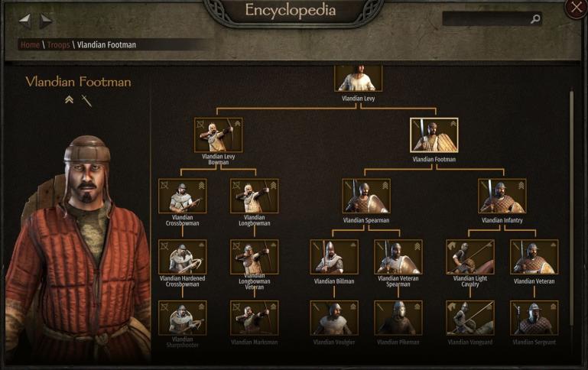Select the Vlandian Infantry tree node
This screenshot has height=370, width=588.
502,196
